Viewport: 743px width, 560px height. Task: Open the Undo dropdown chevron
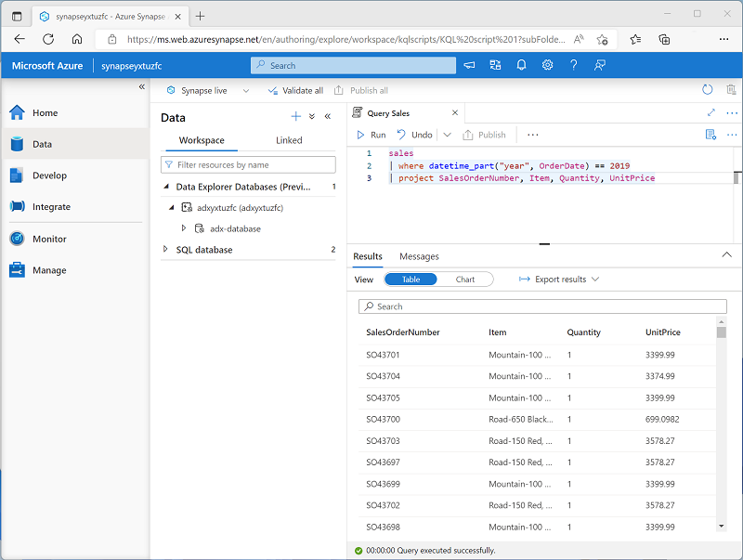tap(447, 135)
